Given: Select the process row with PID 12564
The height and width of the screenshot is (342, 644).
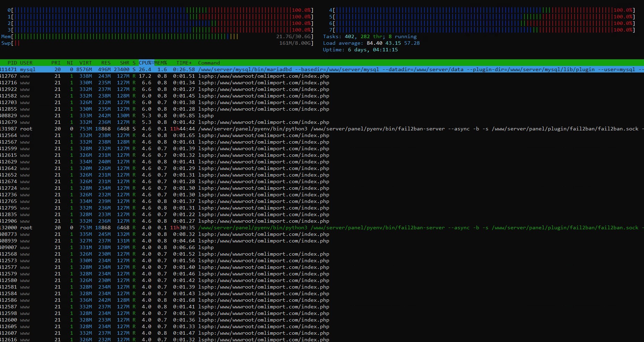Looking at the screenshot, I should click(x=322, y=135).
